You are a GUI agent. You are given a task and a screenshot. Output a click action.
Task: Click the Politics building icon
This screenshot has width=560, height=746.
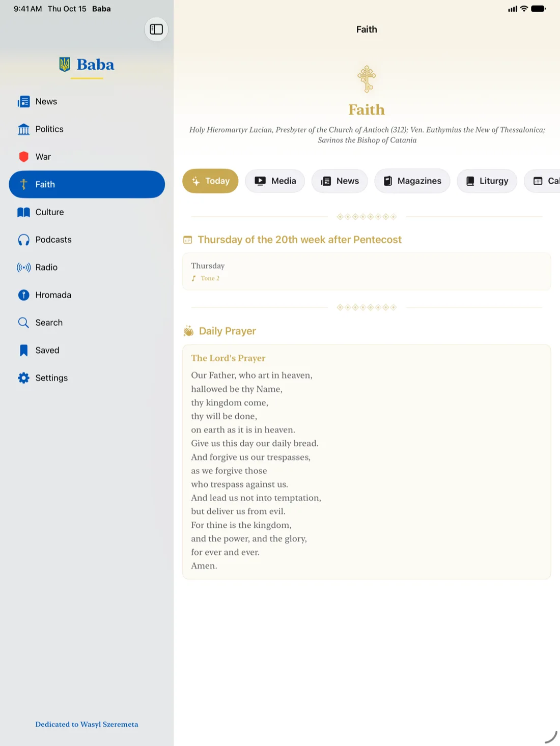tap(23, 129)
